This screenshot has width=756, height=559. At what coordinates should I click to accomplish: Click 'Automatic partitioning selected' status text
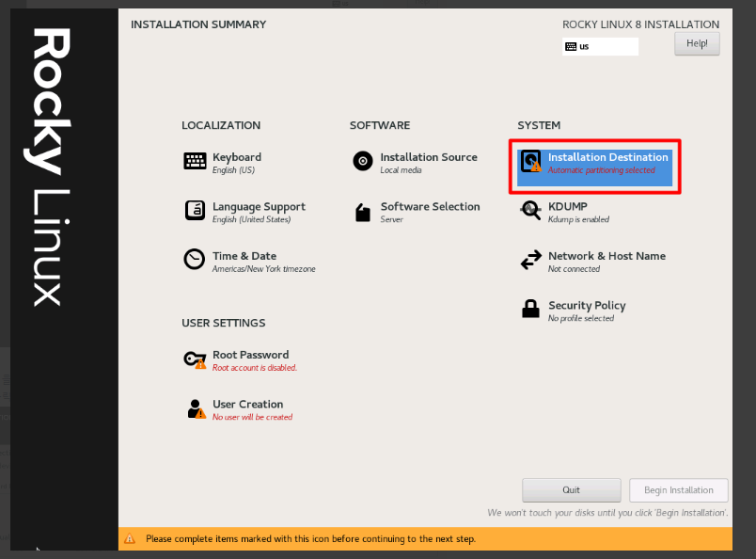pos(601,170)
